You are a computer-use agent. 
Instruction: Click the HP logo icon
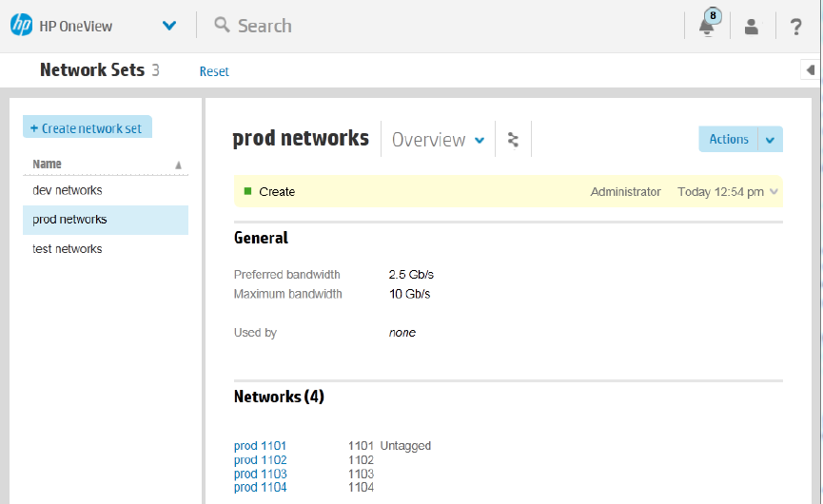pyautogui.click(x=22, y=25)
